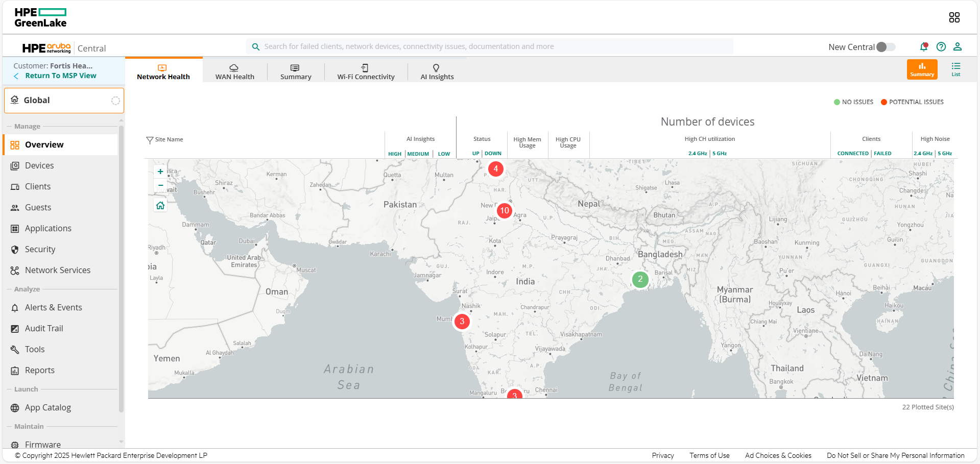Screen dimensions: 980x464
Task: Switch to the WAN Health tab
Action: [234, 71]
